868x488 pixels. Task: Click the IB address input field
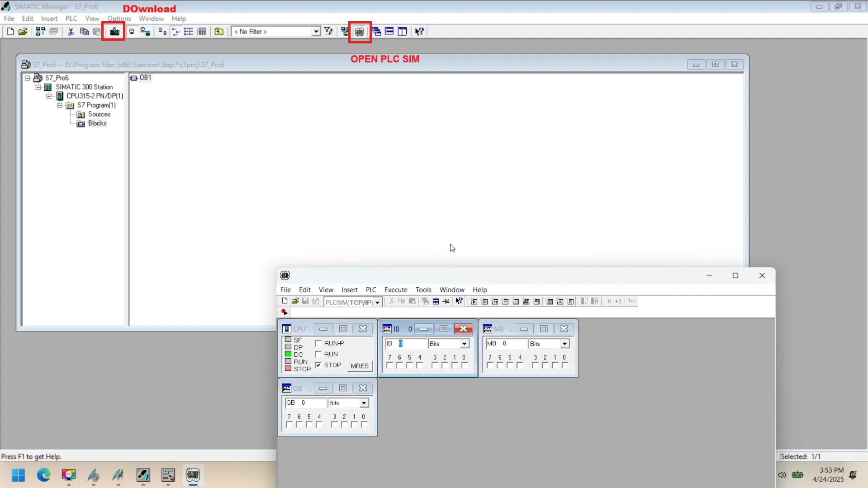[406, 344]
